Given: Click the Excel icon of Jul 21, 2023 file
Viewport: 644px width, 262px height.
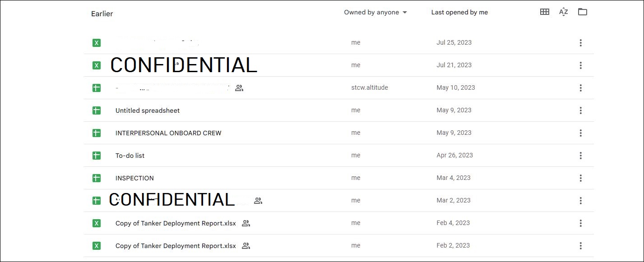Looking at the screenshot, I should [96, 65].
